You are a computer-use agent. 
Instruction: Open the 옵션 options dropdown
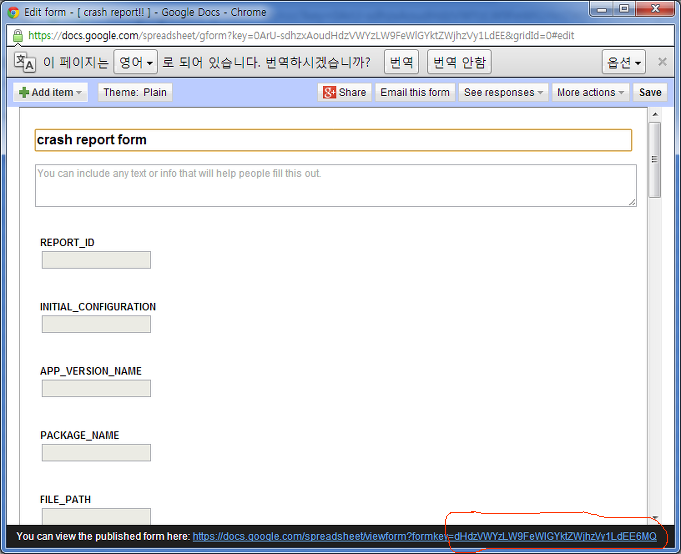click(624, 62)
